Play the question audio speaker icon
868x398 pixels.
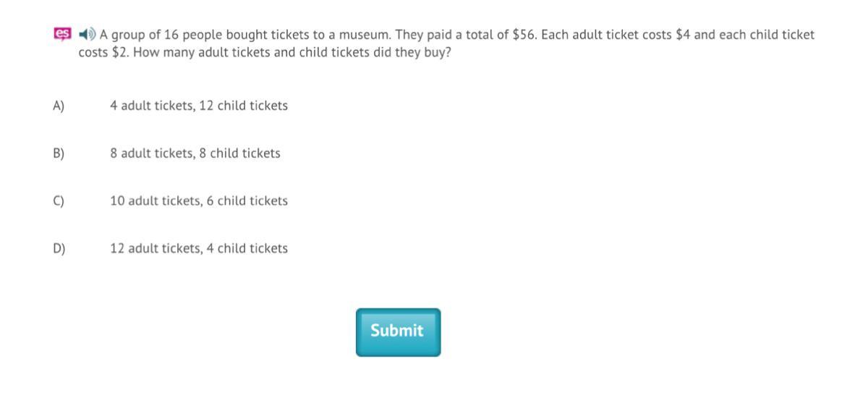pos(87,34)
